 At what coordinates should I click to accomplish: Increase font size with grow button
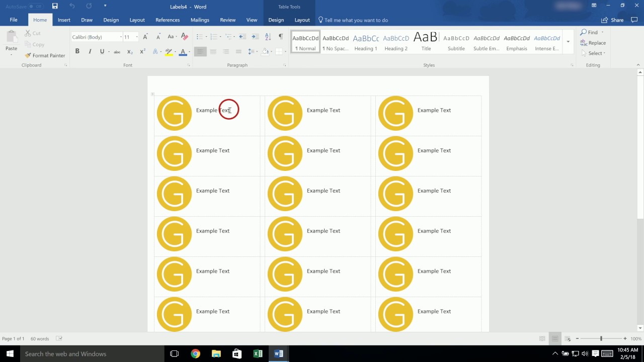click(145, 37)
